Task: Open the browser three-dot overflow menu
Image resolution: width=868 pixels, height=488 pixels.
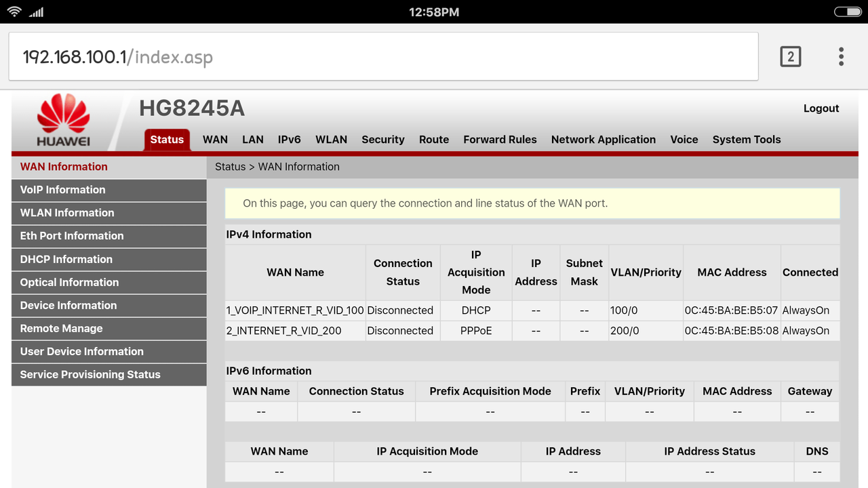Action: tap(841, 57)
